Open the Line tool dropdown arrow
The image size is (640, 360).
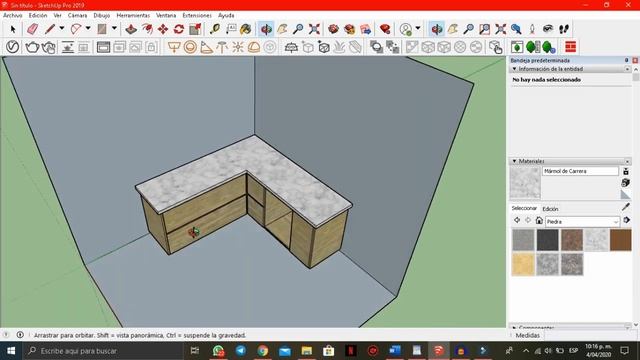coord(62,29)
